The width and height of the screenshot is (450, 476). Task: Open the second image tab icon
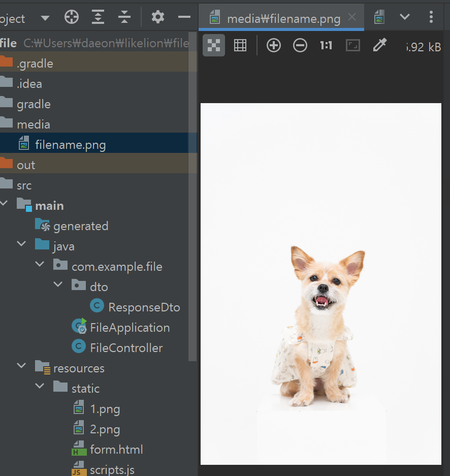[x=379, y=17]
